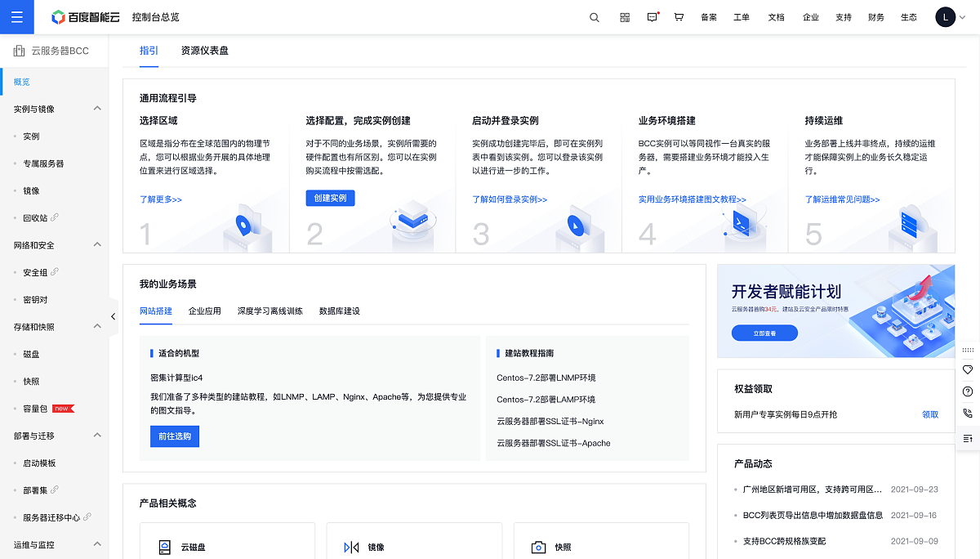This screenshot has width=980, height=559.
Task: Click the heart feedback icon on right edge
Action: (968, 369)
